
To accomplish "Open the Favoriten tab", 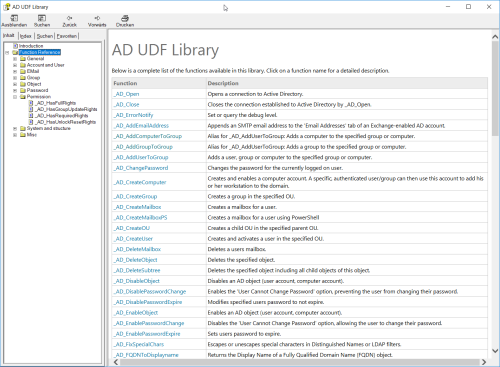I will pyautogui.click(x=67, y=36).
